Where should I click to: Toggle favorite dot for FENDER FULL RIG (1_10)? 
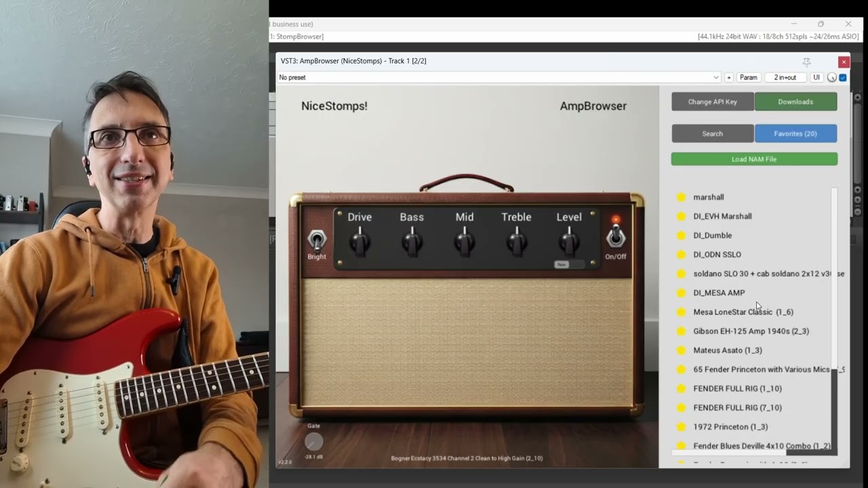pos(681,388)
